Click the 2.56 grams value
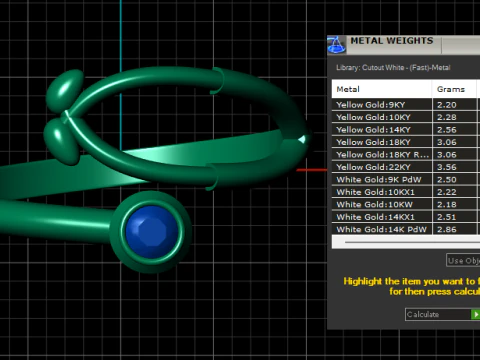 point(447,130)
